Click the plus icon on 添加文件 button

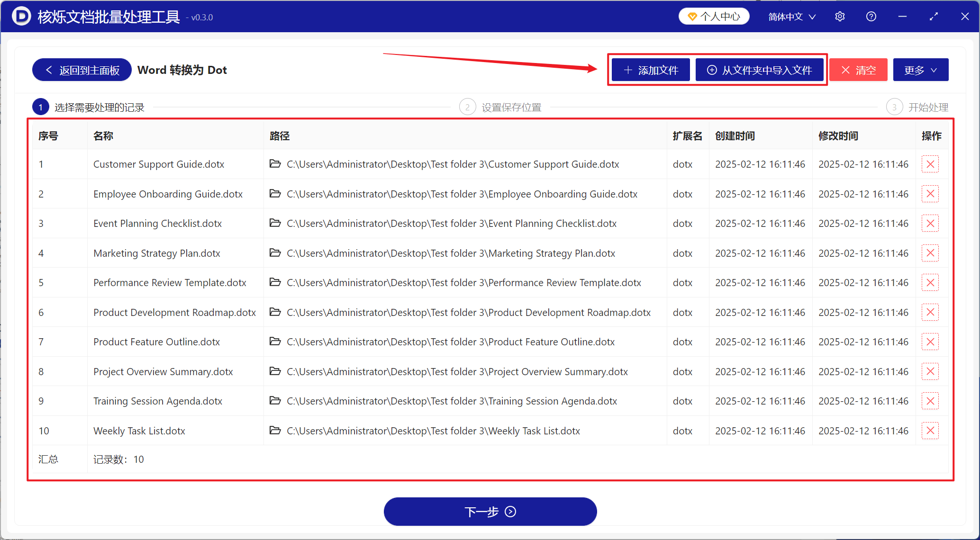pyautogui.click(x=628, y=70)
